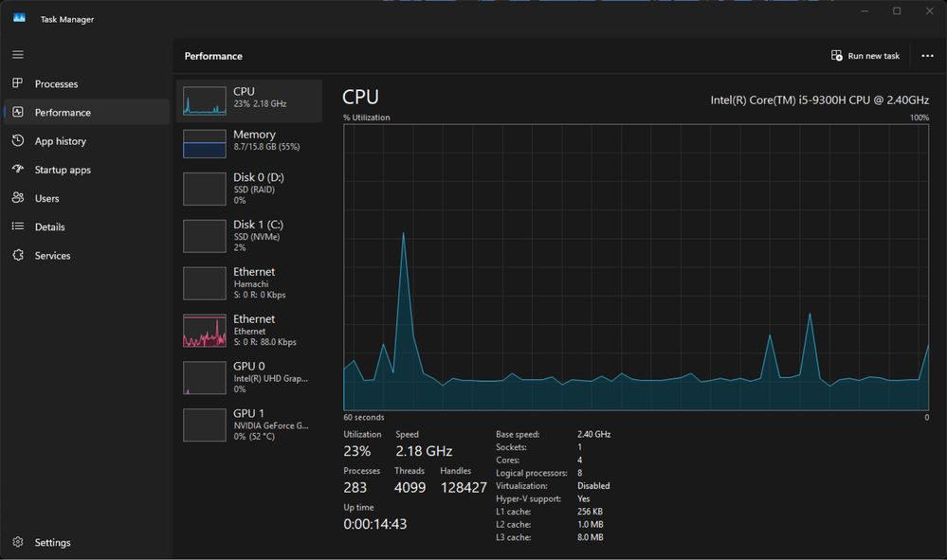This screenshot has height=560, width=947.
Task: Open the three-dot more options menu
Action: click(x=927, y=56)
